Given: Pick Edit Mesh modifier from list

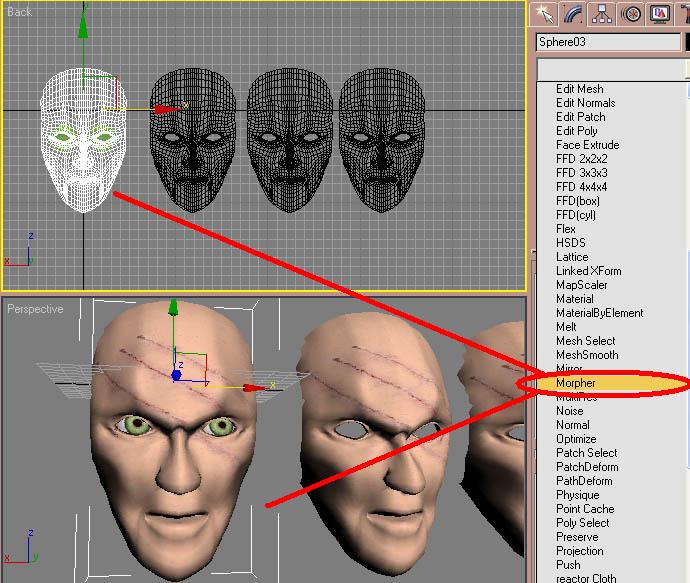Looking at the screenshot, I should pyautogui.click(x=579, y=89).
